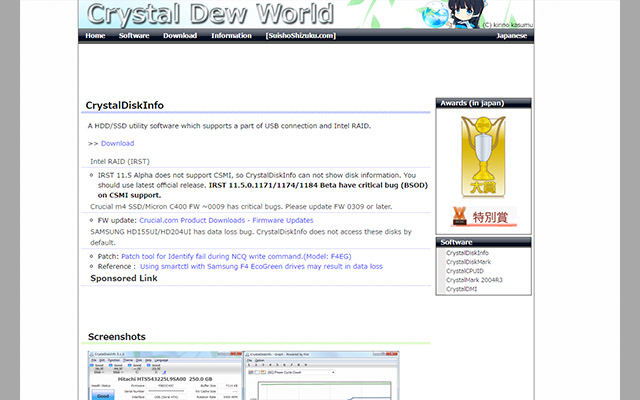The width and height of the screenshot is (640, 400).
Task: Click the Crystal Dew World banner title
Action: pyautogui.click(x=210, y=14)
